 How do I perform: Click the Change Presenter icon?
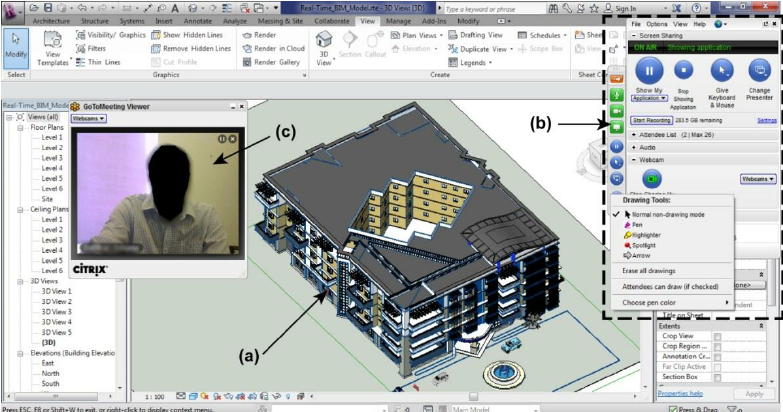[760, 70]
